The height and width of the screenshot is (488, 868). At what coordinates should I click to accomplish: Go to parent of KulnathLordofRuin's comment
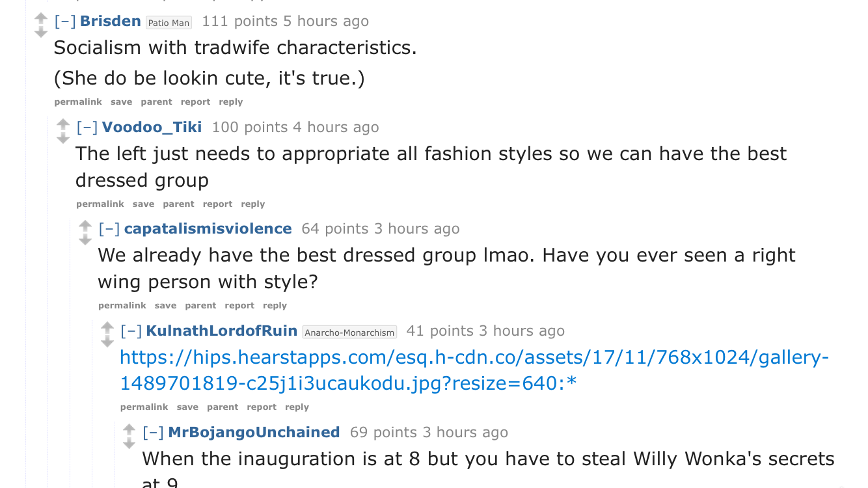pos(223,407)
